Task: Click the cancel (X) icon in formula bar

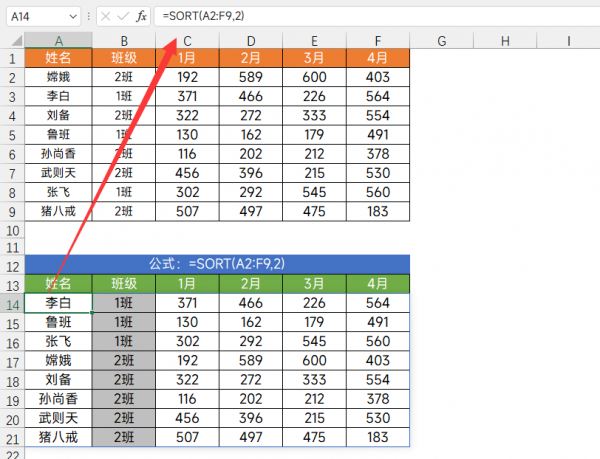Action: (103, 17)
